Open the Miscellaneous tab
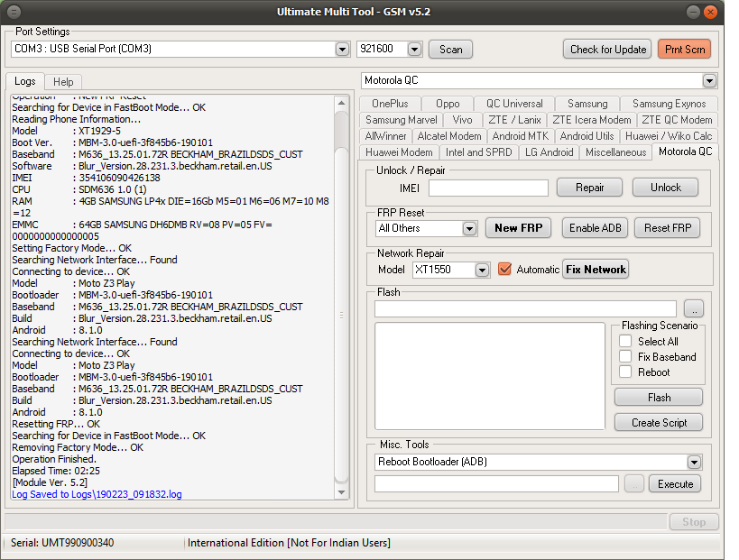This screenshot has width=739, height=560. click(x=615, y=152)
